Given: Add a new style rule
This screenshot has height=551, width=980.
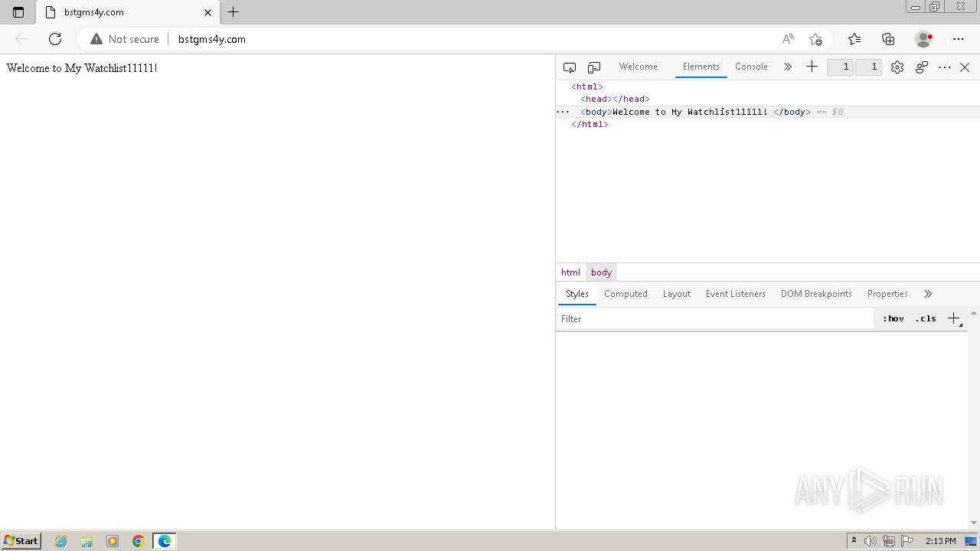Looking at the screenshot, I should 954,318.
